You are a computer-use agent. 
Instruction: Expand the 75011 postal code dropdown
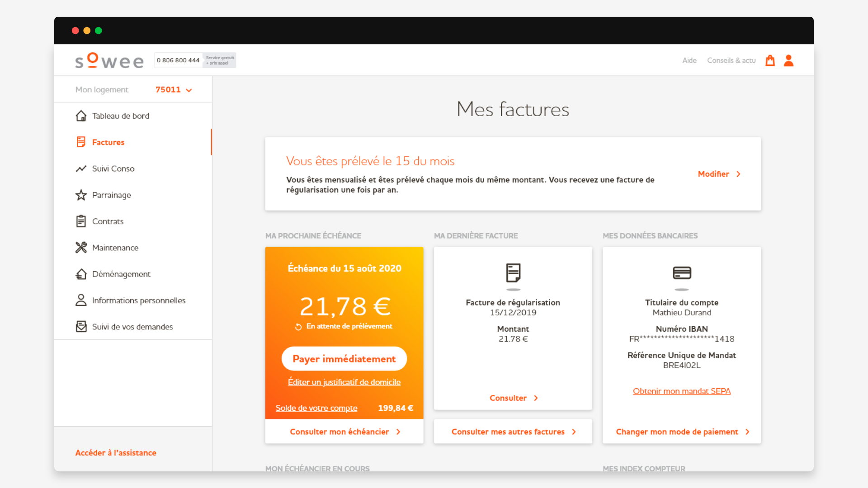tap(174, 89)
